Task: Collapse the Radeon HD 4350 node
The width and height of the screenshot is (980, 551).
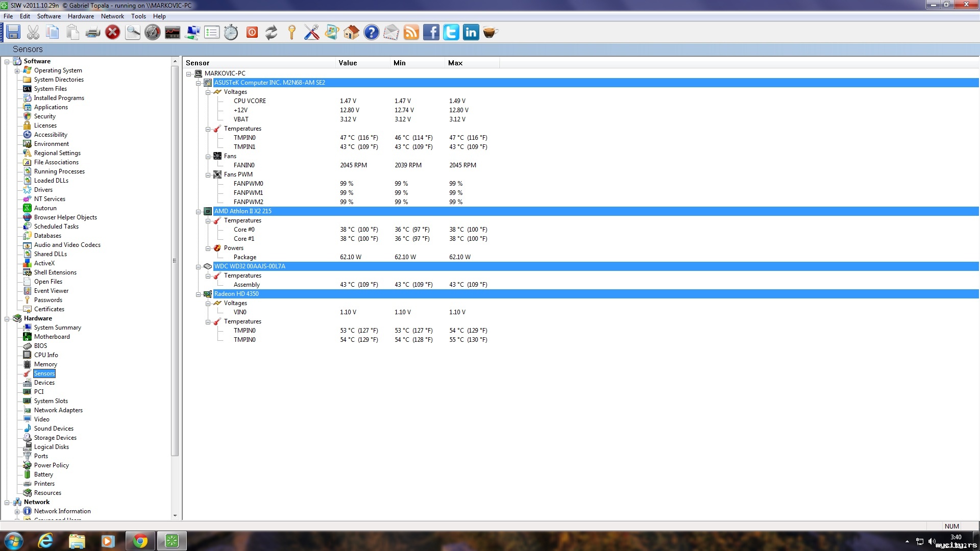Action: coord(199,294)
